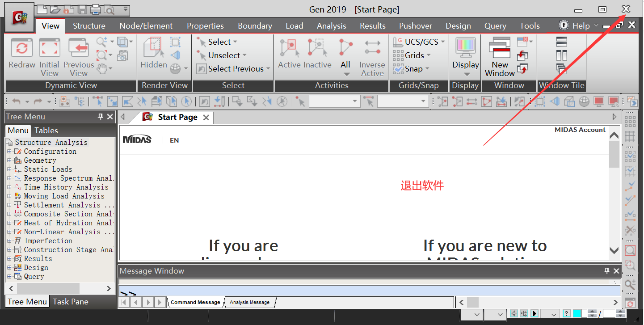Click the Redraw icon
The width and height of the screenshot is (644, 325).
pyautogui.click(x=22, y=48)
